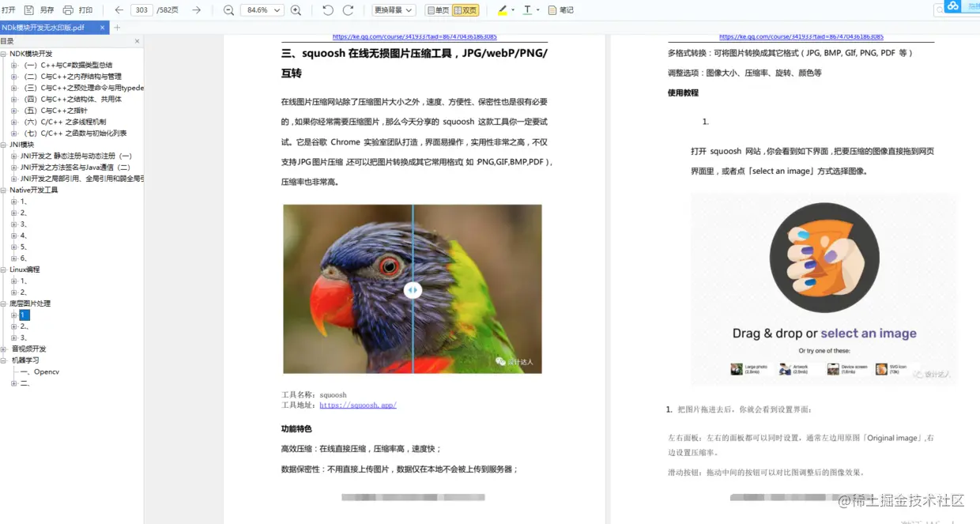Zoom in with the plus magnifier
980x524 pixels.
296,10
